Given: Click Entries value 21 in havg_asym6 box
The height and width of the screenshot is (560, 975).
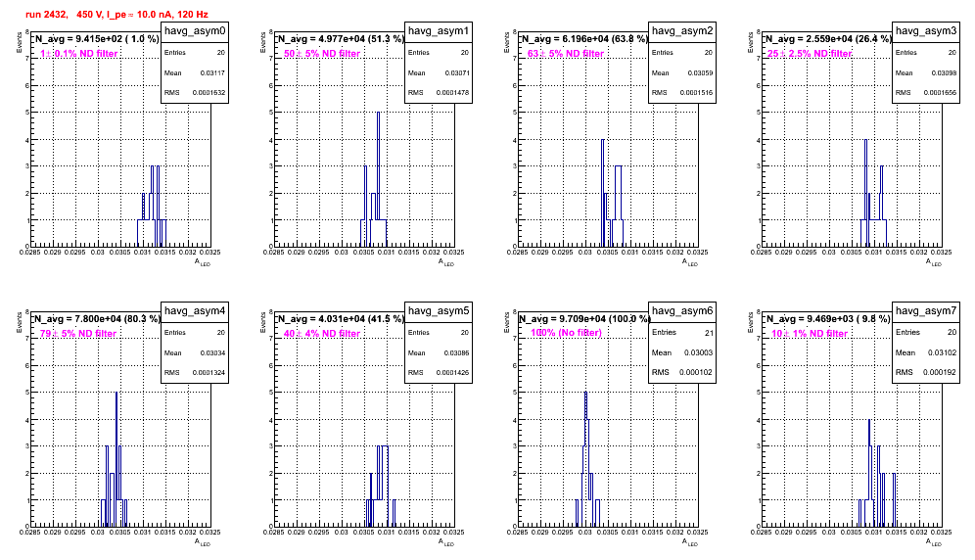Looking at the screenshot, I should click(709, 333).
